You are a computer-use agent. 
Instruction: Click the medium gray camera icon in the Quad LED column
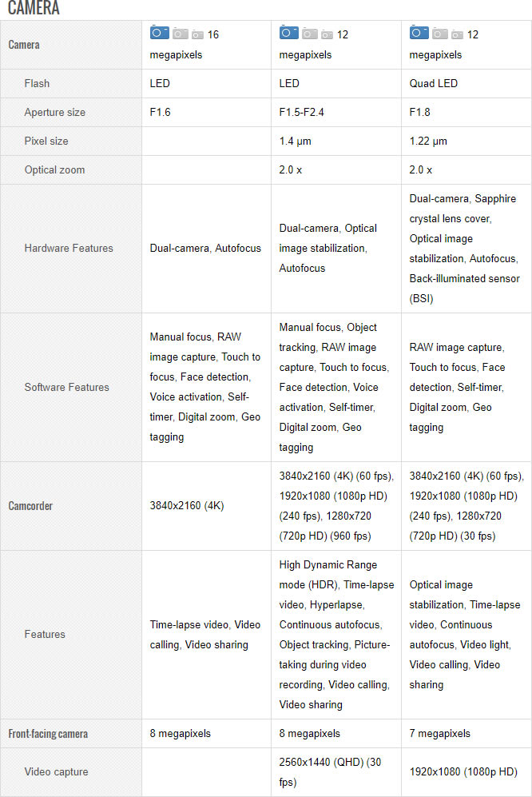click(x=440, y=34)
